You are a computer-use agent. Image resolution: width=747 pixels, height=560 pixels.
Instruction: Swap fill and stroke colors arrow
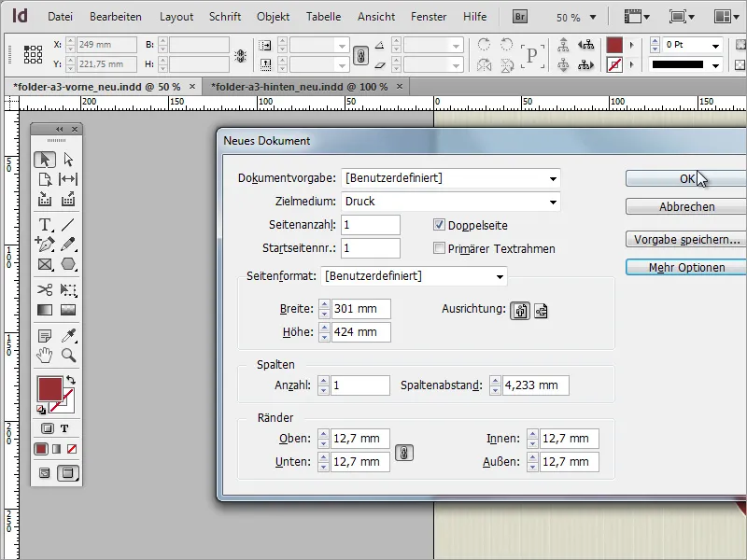point(71,380)
